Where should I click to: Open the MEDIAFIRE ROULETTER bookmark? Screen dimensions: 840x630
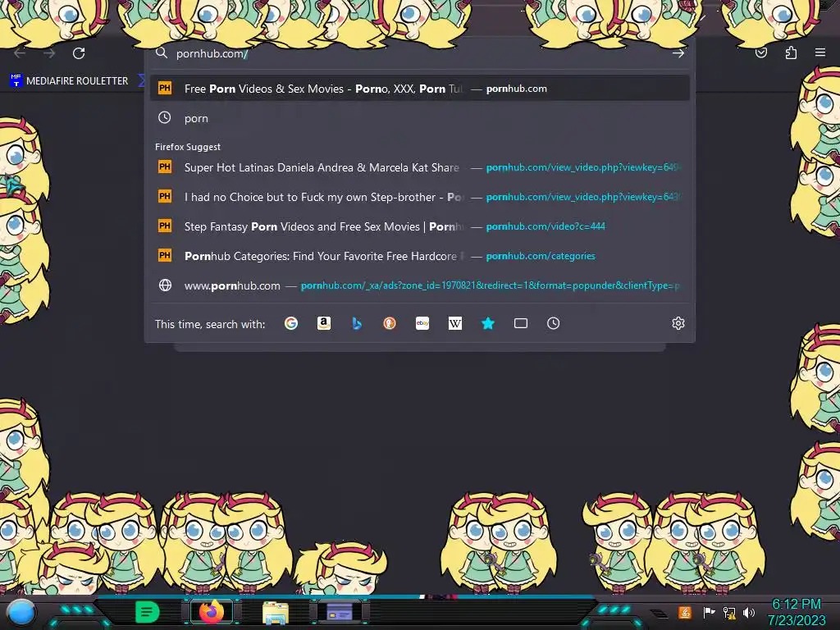coord(69,81)
